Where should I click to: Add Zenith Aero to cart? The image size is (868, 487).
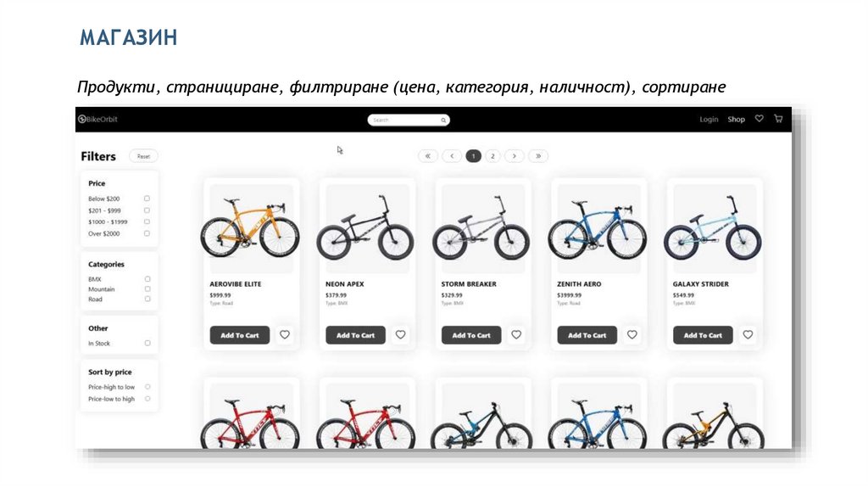(x=587, y=335)
